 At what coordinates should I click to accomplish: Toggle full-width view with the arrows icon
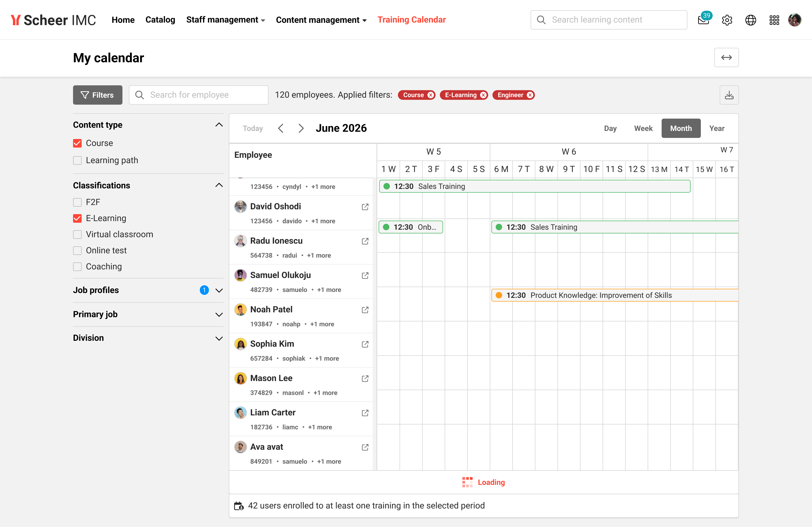(726, 57)
